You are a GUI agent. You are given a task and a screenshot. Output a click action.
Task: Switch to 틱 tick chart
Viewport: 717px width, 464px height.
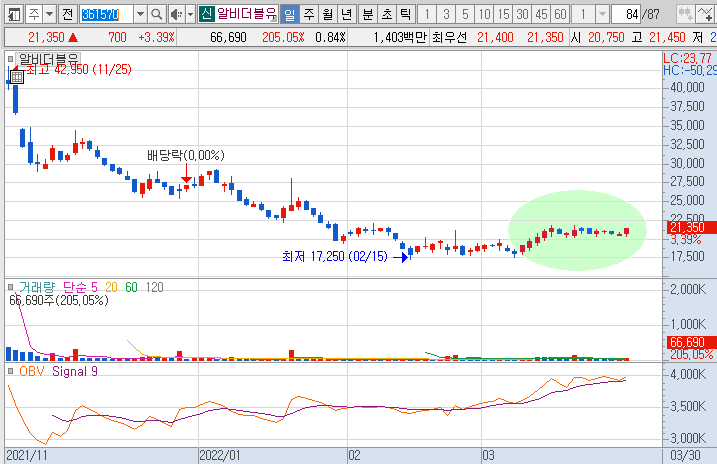405,15
